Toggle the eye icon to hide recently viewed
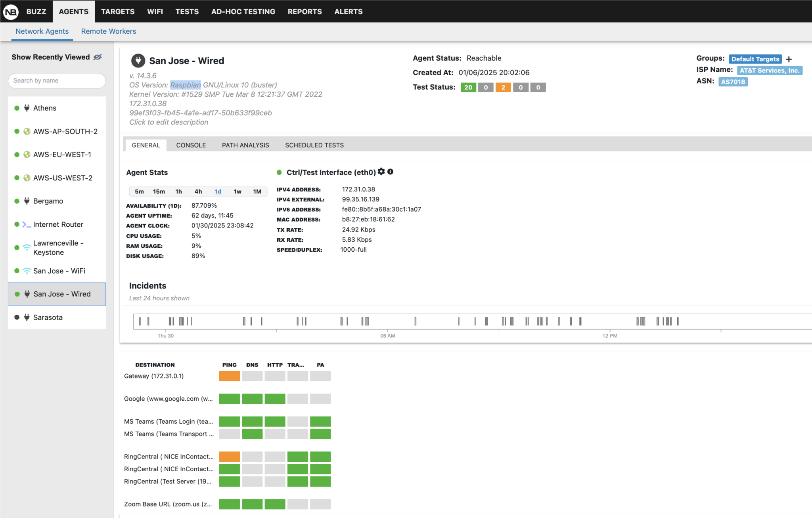Screen dimensions: 812x518 click(98, 57)
